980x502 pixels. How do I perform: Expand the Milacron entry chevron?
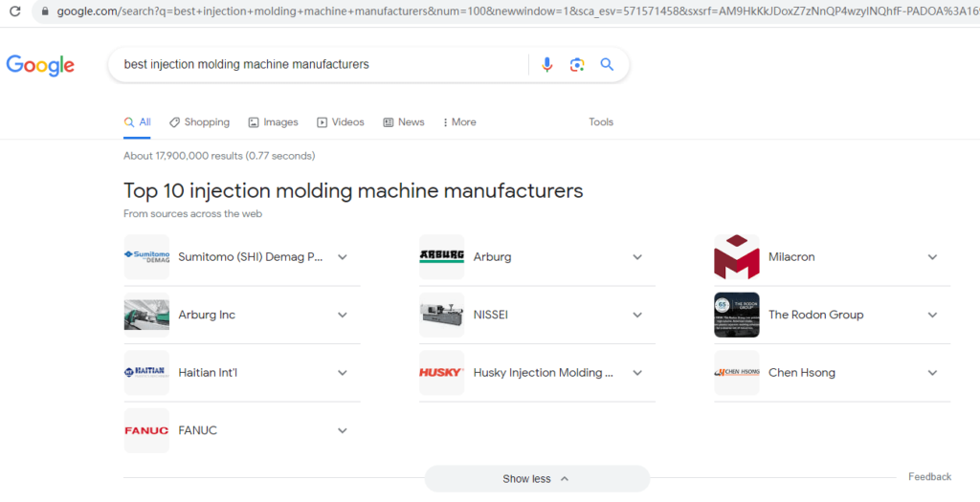point(932,256)
